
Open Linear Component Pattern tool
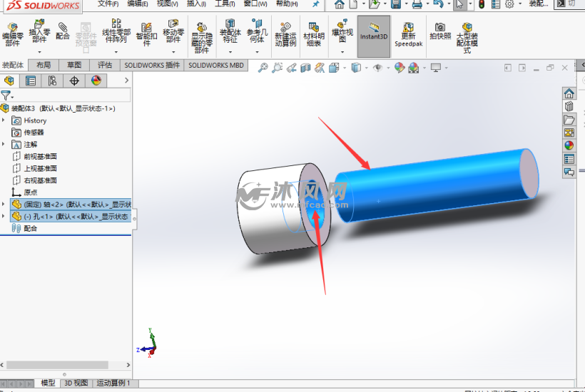[116, 31]
